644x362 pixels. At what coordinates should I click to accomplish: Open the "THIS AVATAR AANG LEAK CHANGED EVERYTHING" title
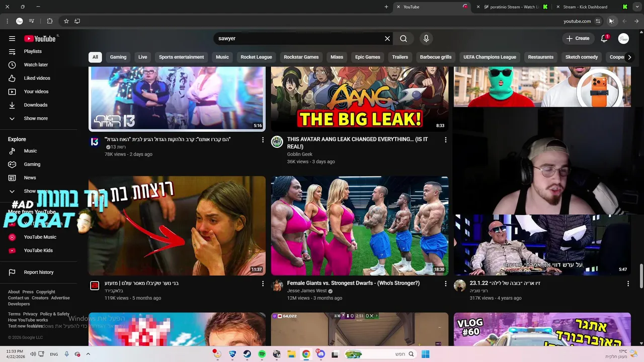[x=358, y=143]
